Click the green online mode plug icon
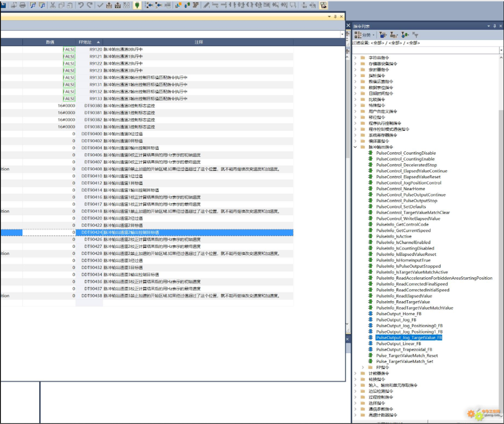Screen dimensions: 504x424 pos(137,5)
